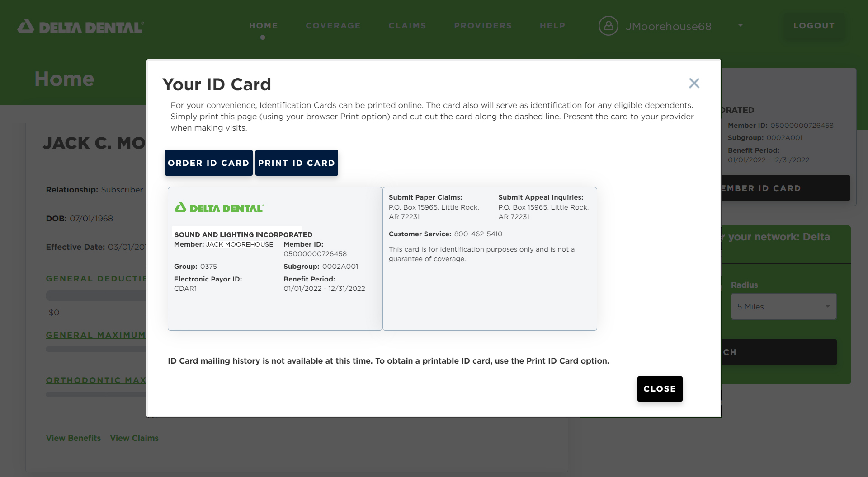The image size is (868, 477).
Task: Open the Providers navigation tab
Action: pos(483,26)
